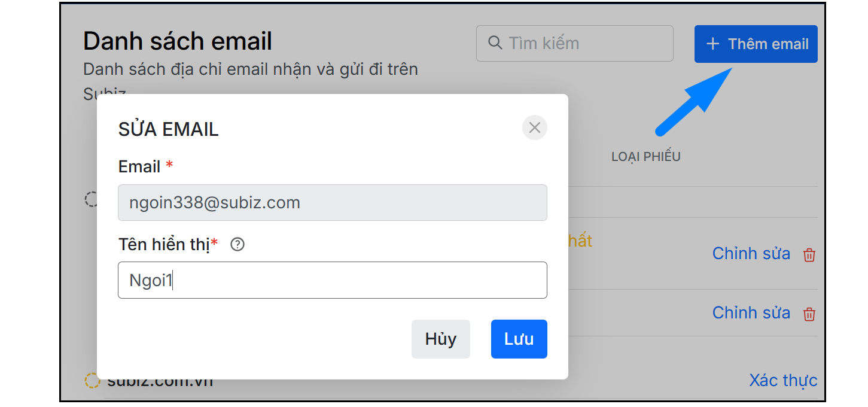Screen dimensions: 868x407
Task: Click the gray dashed circle partly behind the dialog
Action: [91, 199]
